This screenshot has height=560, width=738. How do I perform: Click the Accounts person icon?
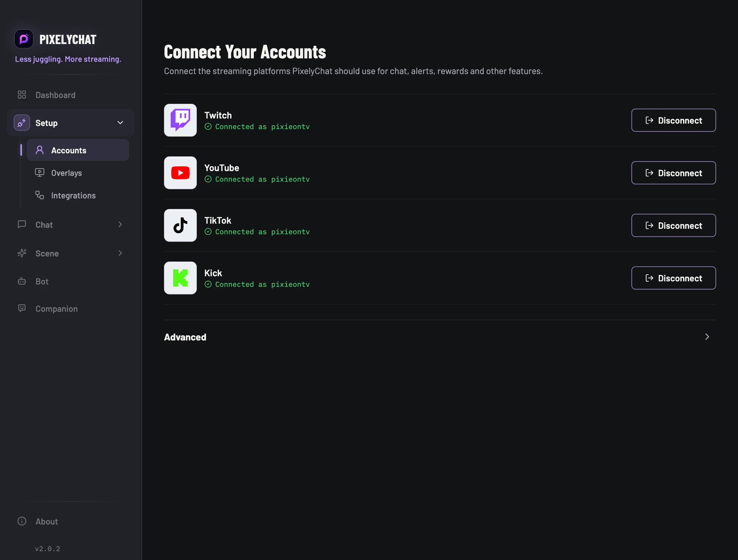point(40,150)
